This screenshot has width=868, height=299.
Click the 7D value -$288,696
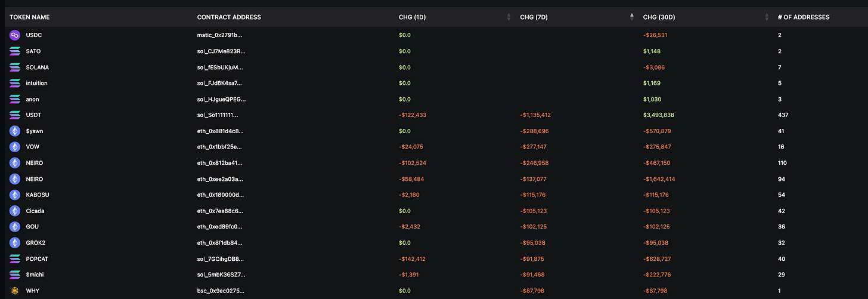click(535, 131)
